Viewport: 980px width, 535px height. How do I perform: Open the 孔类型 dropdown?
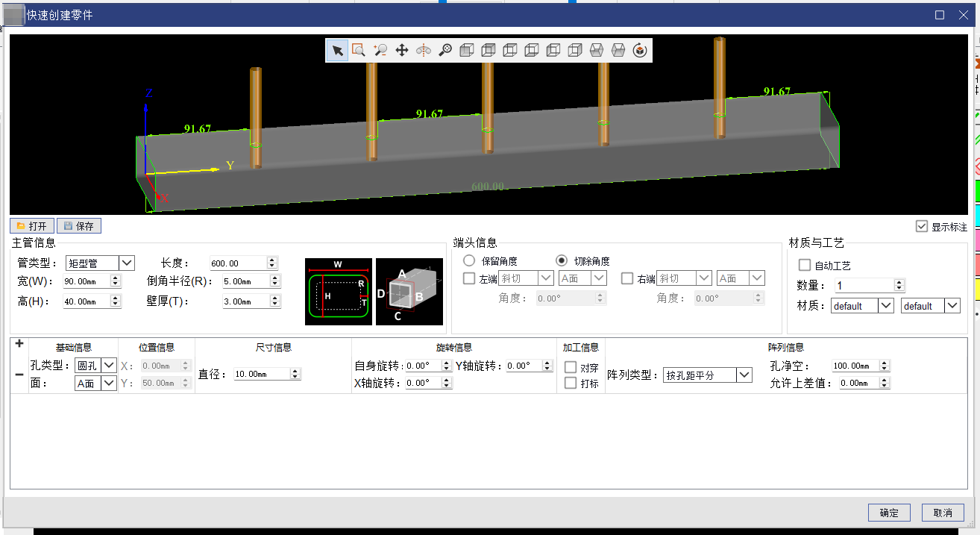95,365
